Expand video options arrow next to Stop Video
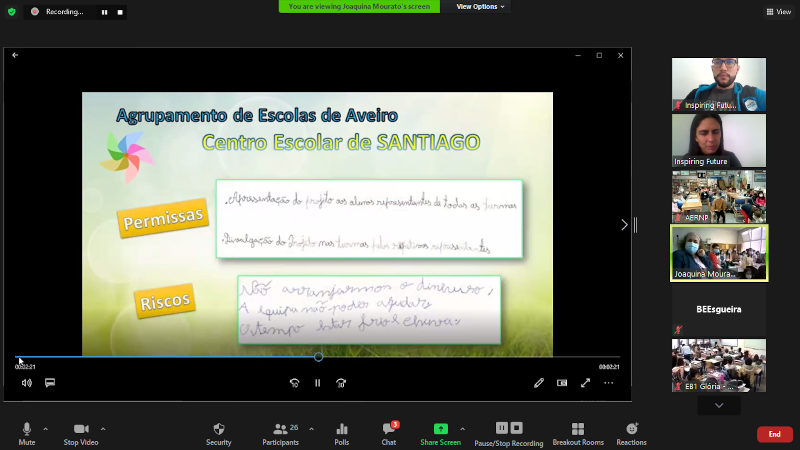Screen dimensions: 800x450 coord(103,429)
